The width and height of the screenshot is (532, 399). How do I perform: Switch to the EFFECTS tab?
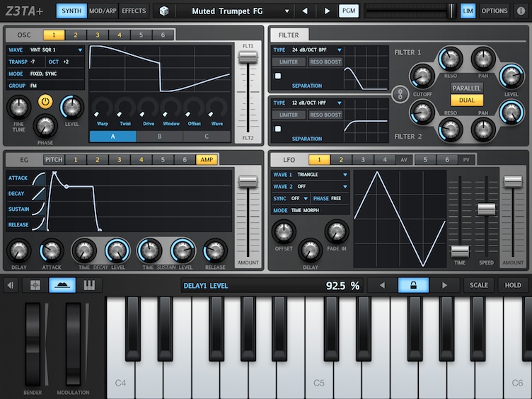134,11
